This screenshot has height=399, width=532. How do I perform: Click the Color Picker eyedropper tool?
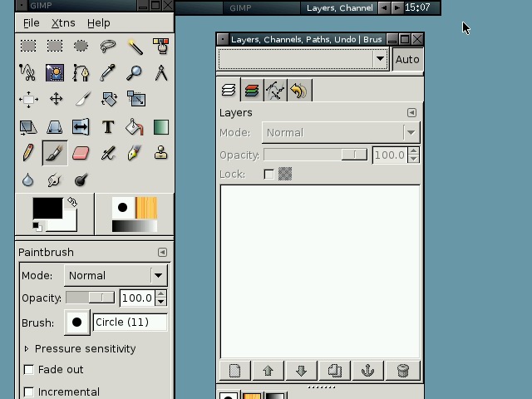click(x=108, y=73)
